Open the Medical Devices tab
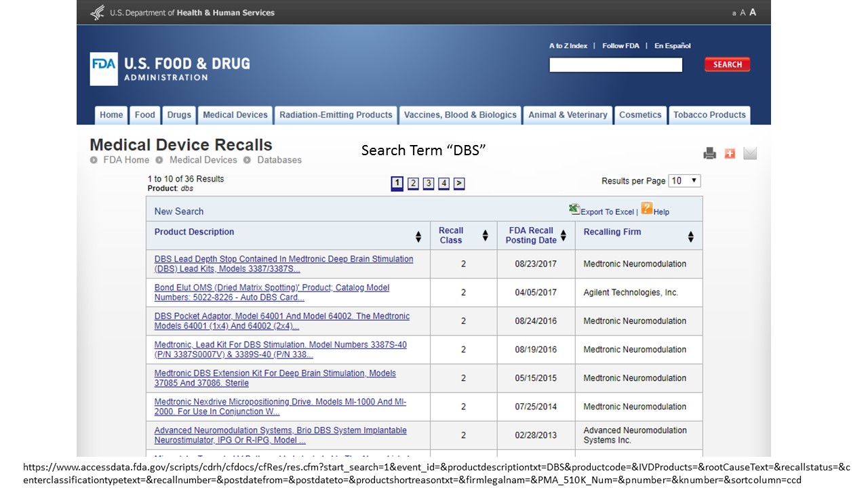This screenshot has width=868, height=488. point(235,115)
